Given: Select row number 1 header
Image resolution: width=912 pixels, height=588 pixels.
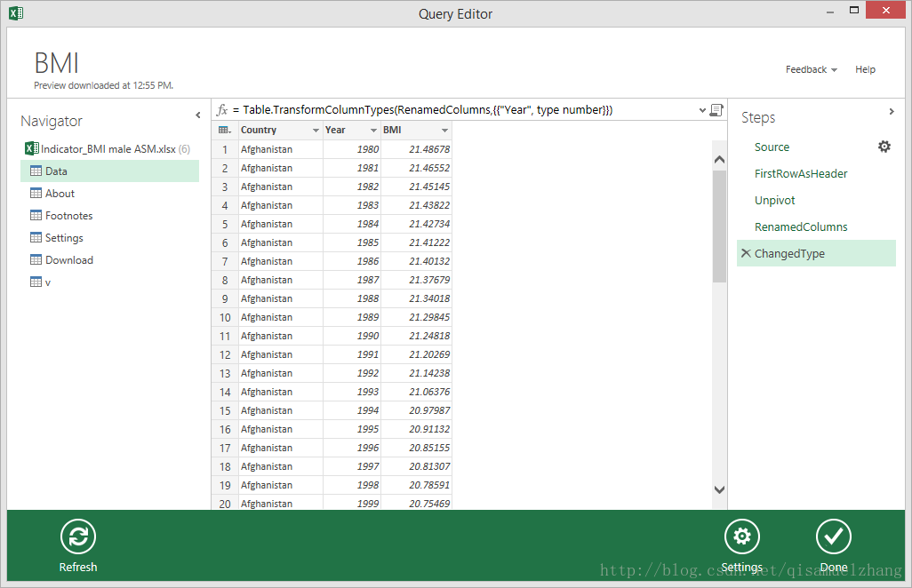Looking at the screenshot, I should click(225, 149).
